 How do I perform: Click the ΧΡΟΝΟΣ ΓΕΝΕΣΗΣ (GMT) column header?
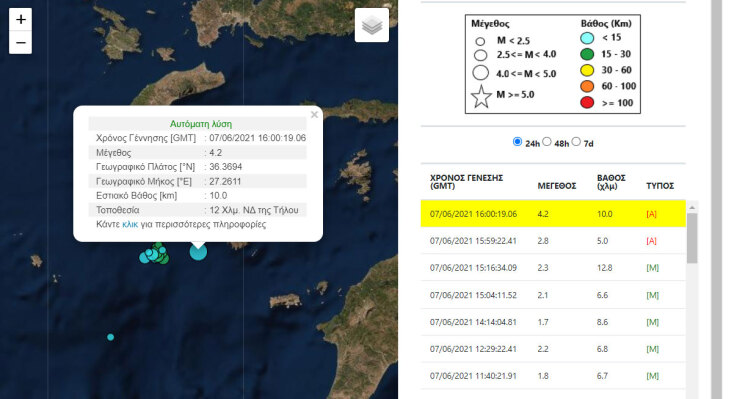466,182
